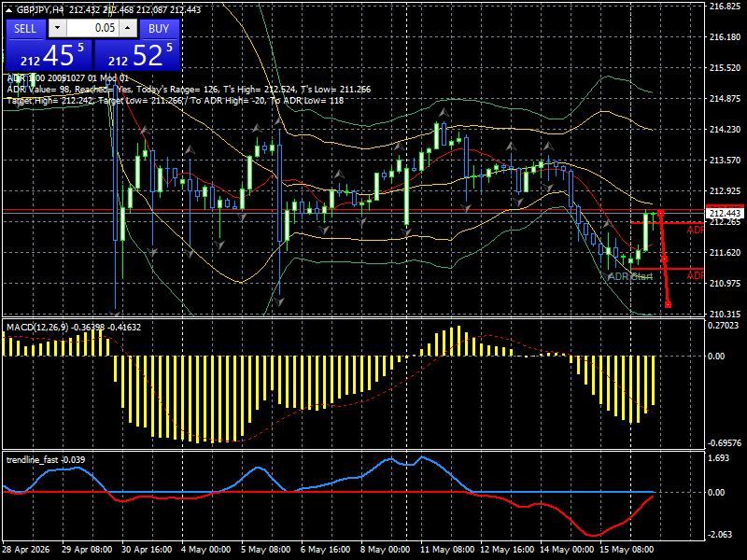Select the lowest anchor point of red trendline
The height and width of the screenshot is (560, 747).
click(668, 304)
